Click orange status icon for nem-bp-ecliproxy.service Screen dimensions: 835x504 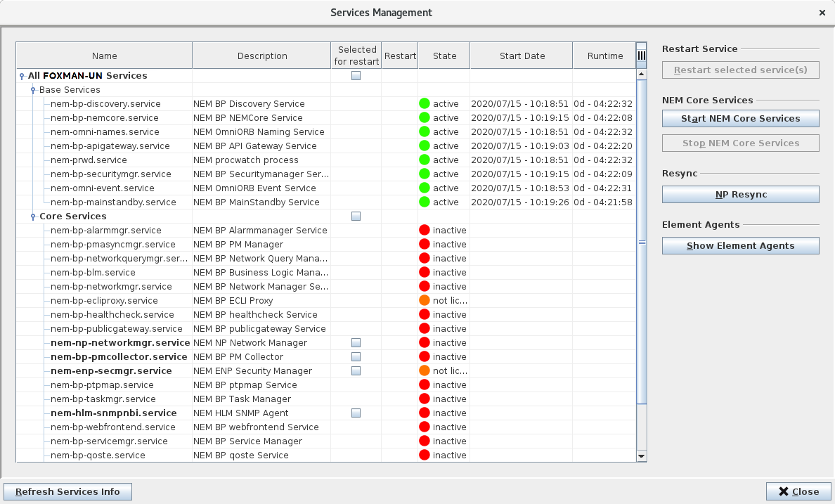[424, 301]
